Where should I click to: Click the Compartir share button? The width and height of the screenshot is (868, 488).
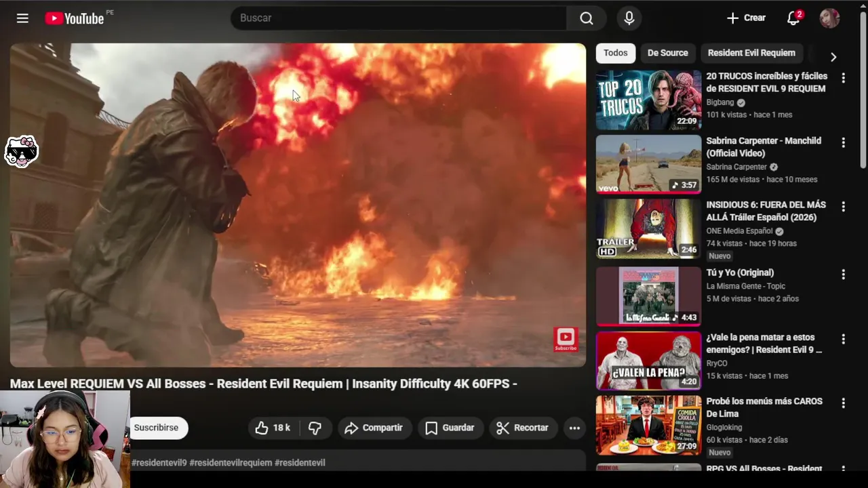pyautogui.click(x=374, y=428)
